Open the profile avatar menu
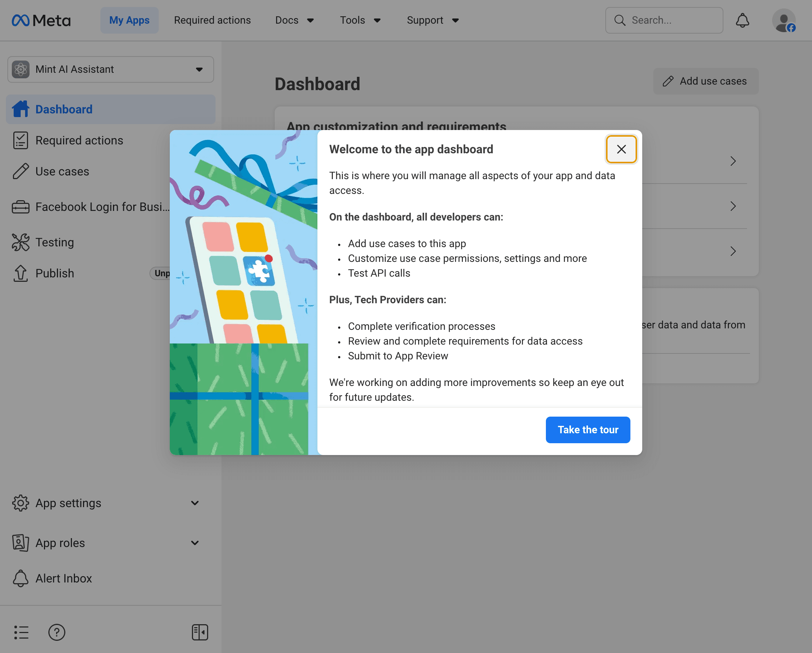Image resolution: width=812 pixels, height=653 pixels. [784, 20]
